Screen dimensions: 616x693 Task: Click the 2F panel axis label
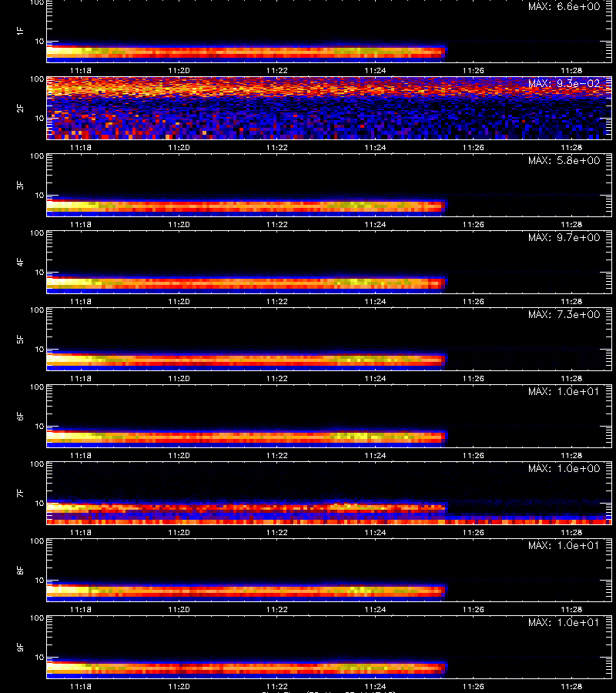tap(20, 109)
